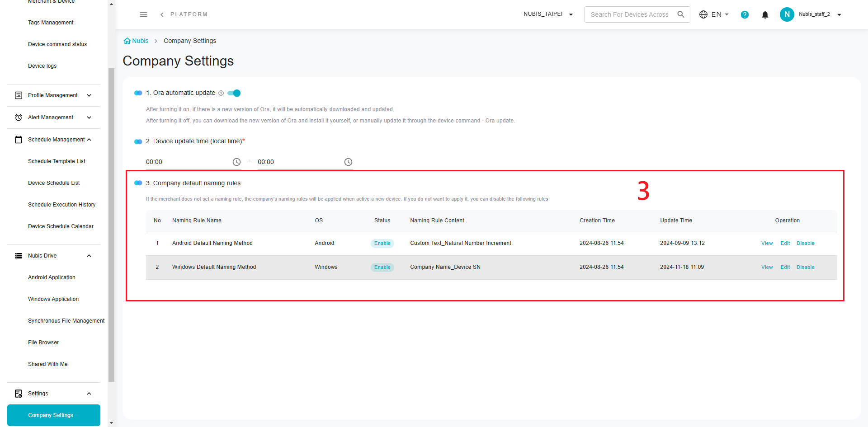Screen dimensions: 868x427
Task: Click the info icon beside Ora automatic update
Action: (x=221, y=93)
